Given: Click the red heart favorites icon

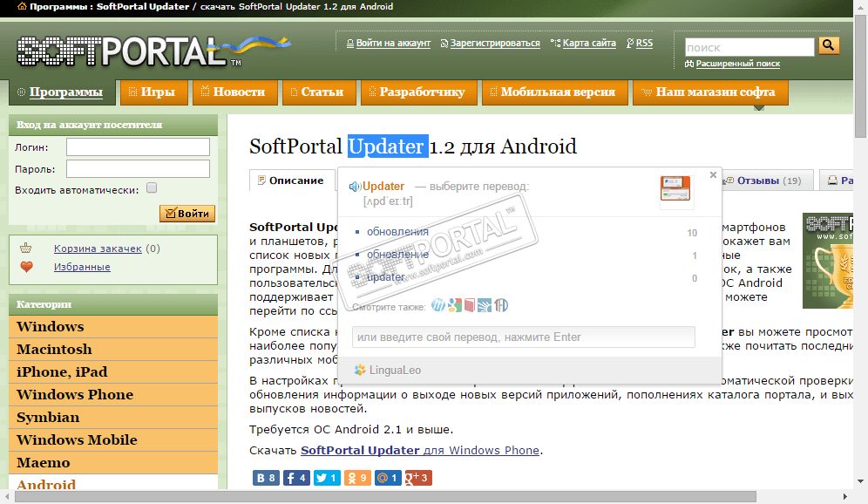Looking at the screenshot, I should 26,267.
